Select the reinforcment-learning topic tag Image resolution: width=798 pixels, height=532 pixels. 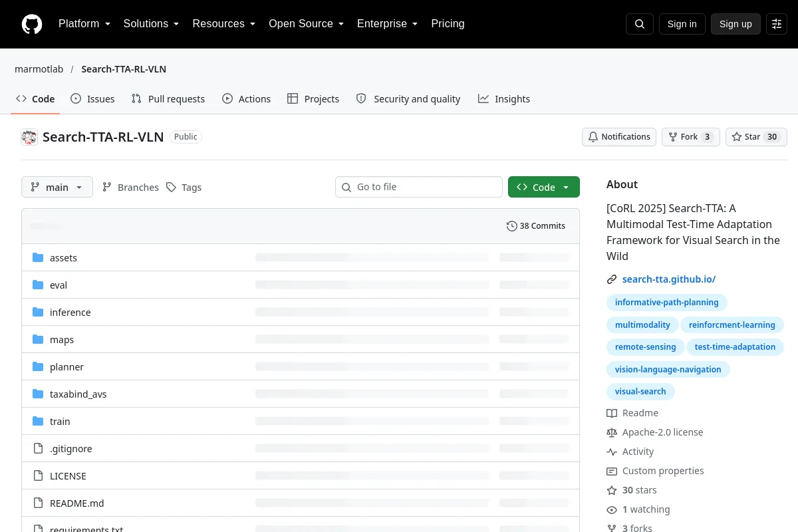pos(732,325)
